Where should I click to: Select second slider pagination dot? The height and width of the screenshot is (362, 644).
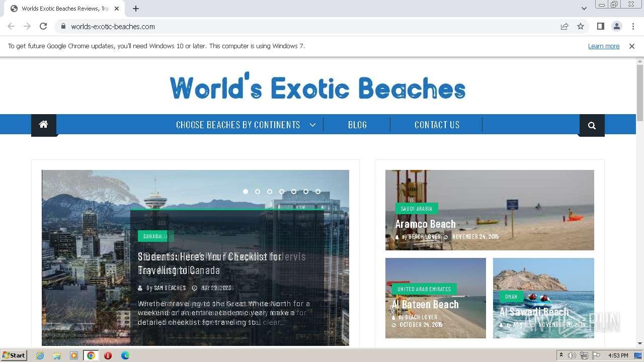coord(258,192)
